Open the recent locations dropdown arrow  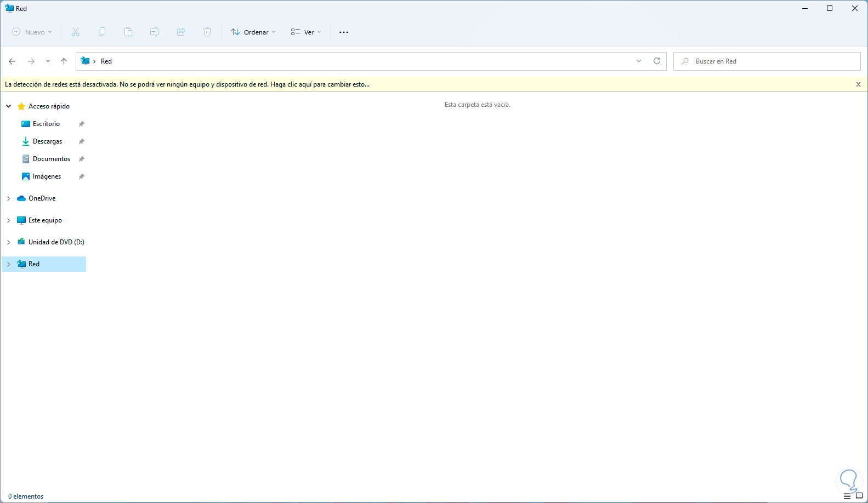point(48,61)
